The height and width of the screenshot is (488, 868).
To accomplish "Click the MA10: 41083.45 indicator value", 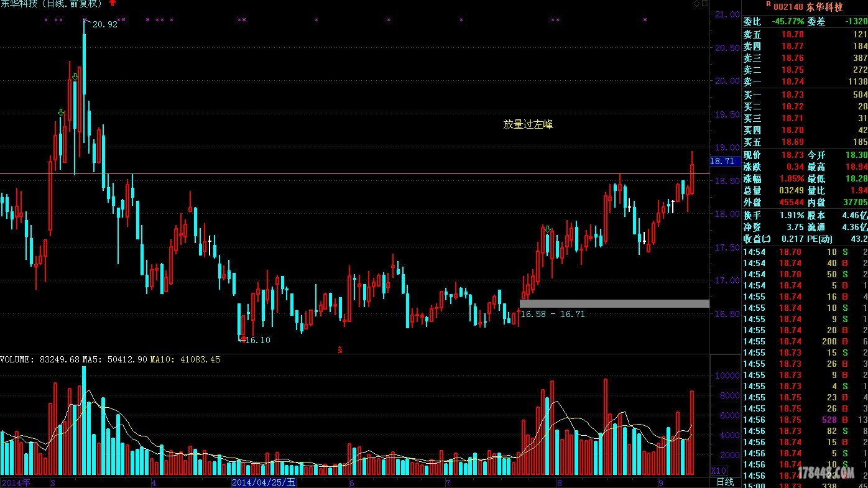I will (185, 359).
